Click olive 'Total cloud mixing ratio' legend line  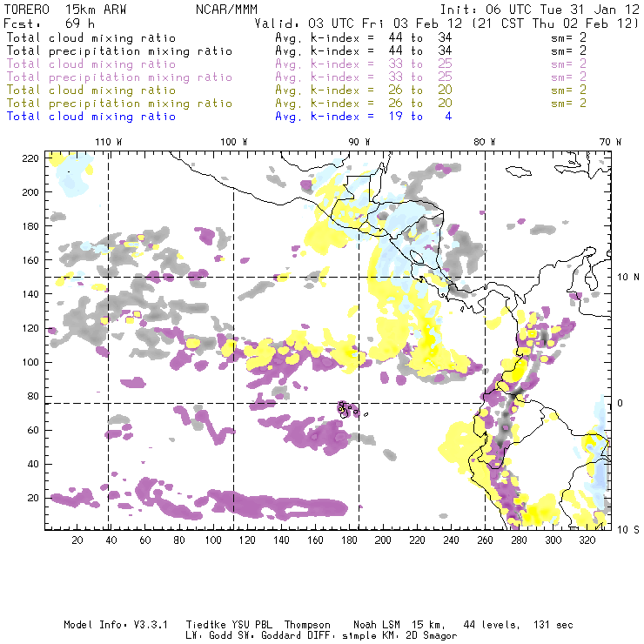(x=91, y=90)
